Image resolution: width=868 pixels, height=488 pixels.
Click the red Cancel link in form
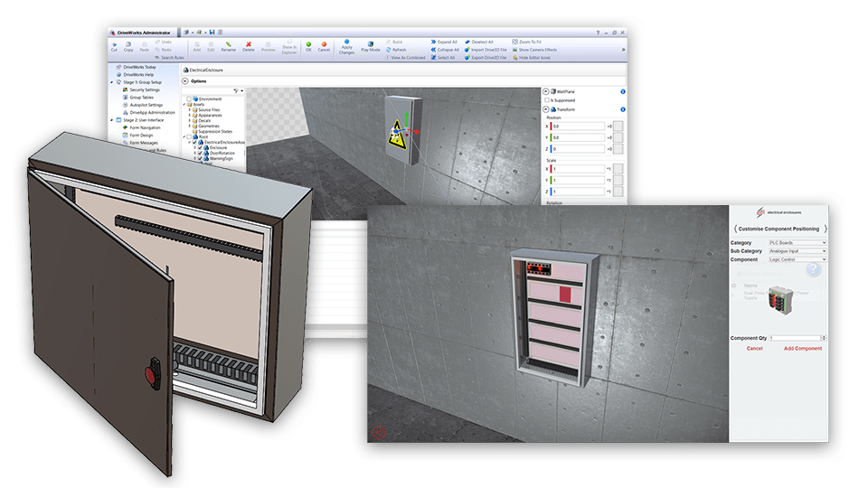[754, 348]
